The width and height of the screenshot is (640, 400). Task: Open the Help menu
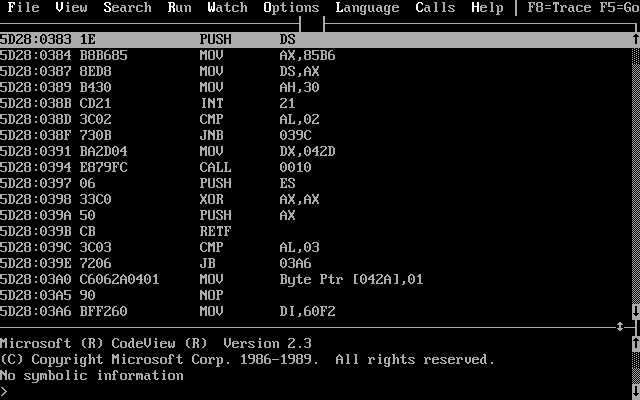click(x=487, y=8)
